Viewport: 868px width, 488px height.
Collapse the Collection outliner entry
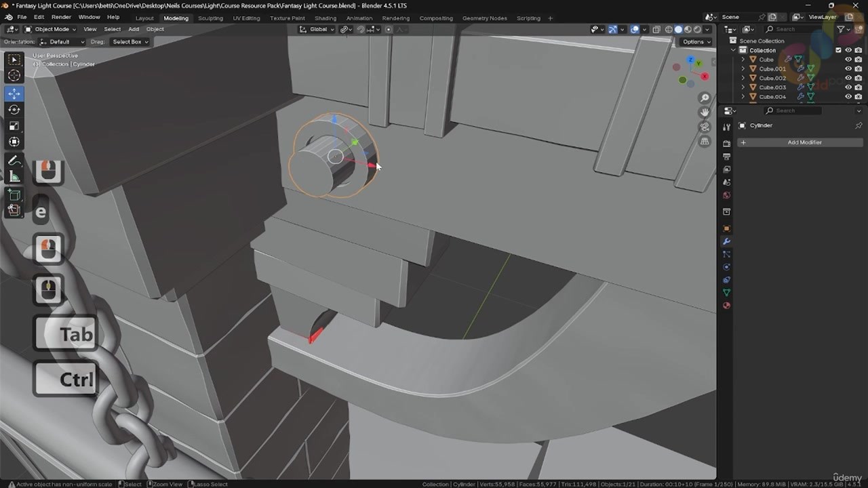click(x=733, y=50)
